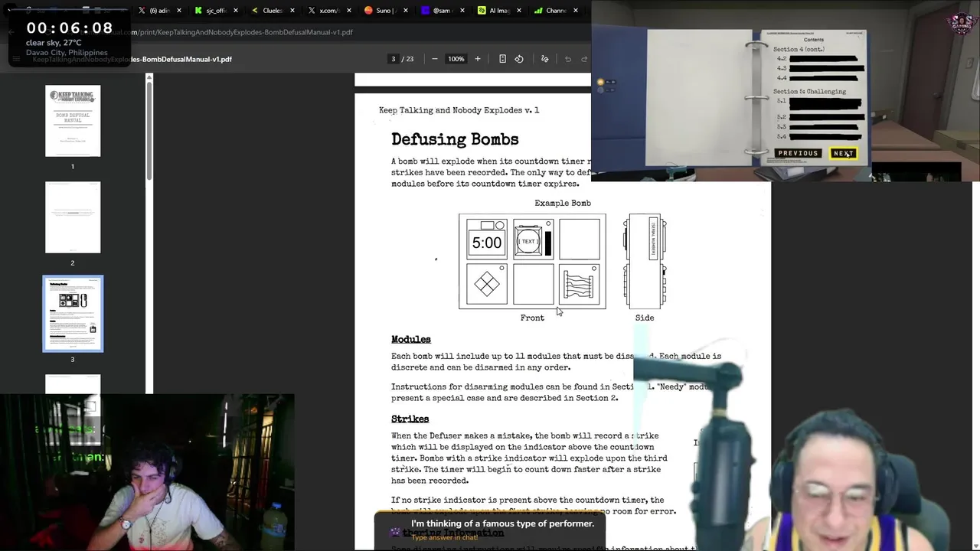Click the Strikes section heading
The image size is (980, 551).
point(410,419)
